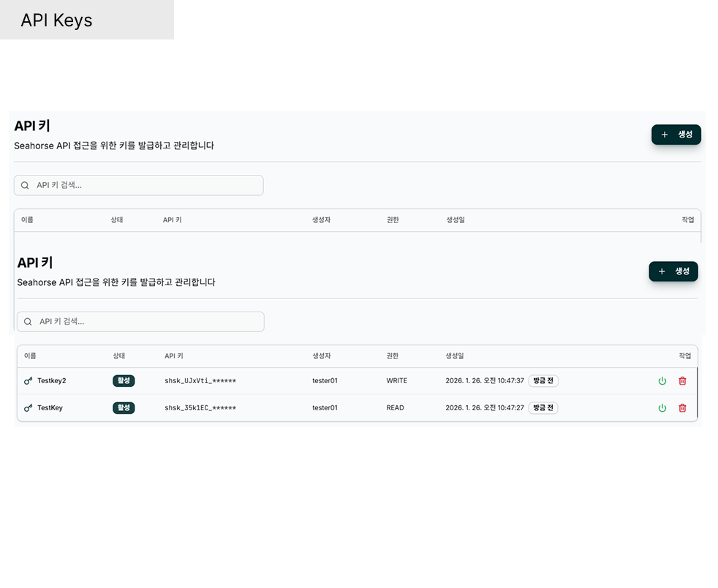Toggle power icon for Testkey2 row
718x588 pixels.
662,381
